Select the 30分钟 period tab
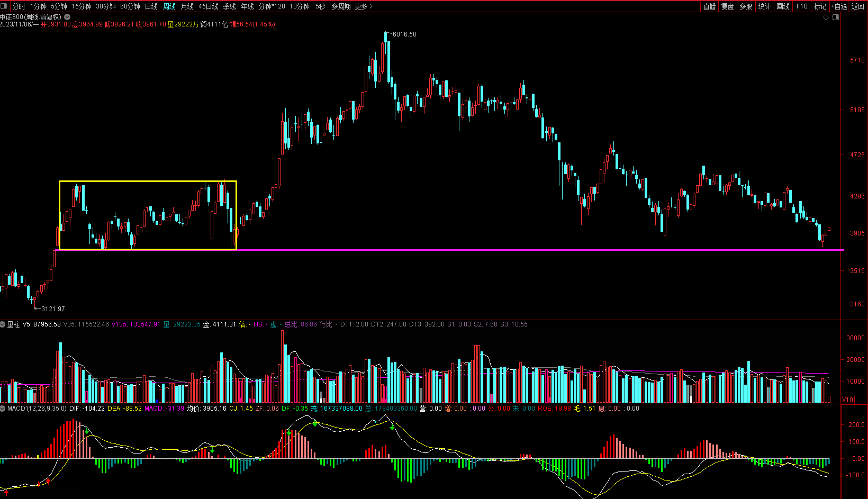Screen dimensions: 868x499 (106, 6)
